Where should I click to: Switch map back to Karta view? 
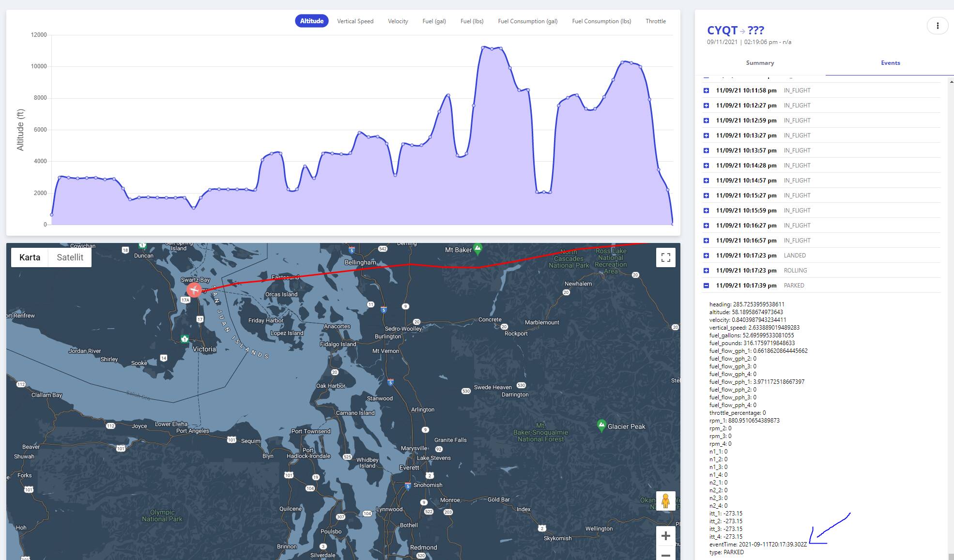click(x=30, y=257)
